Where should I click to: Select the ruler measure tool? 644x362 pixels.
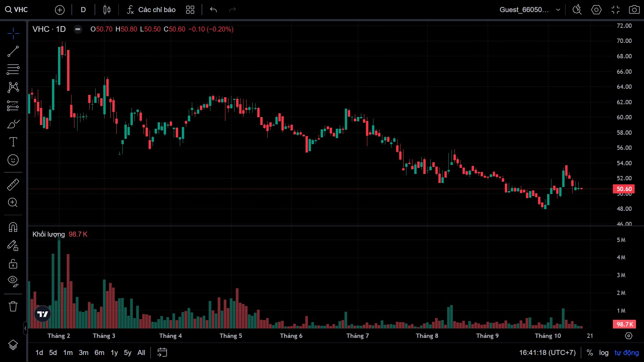(13, 184)
